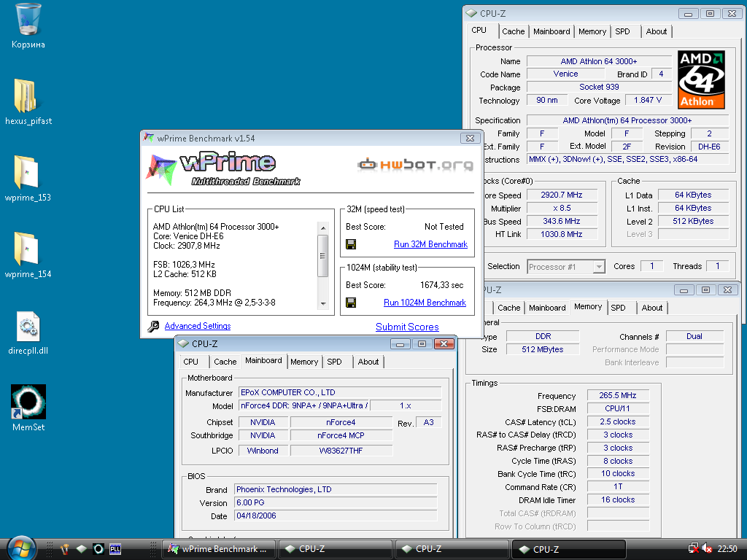
Task: Click CPU List scrollbar up arrow
Action: click(x=323, y=228)
